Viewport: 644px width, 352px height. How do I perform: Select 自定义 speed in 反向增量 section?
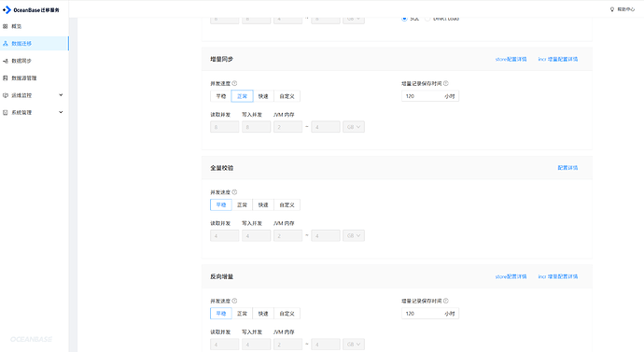pos(287,314)
